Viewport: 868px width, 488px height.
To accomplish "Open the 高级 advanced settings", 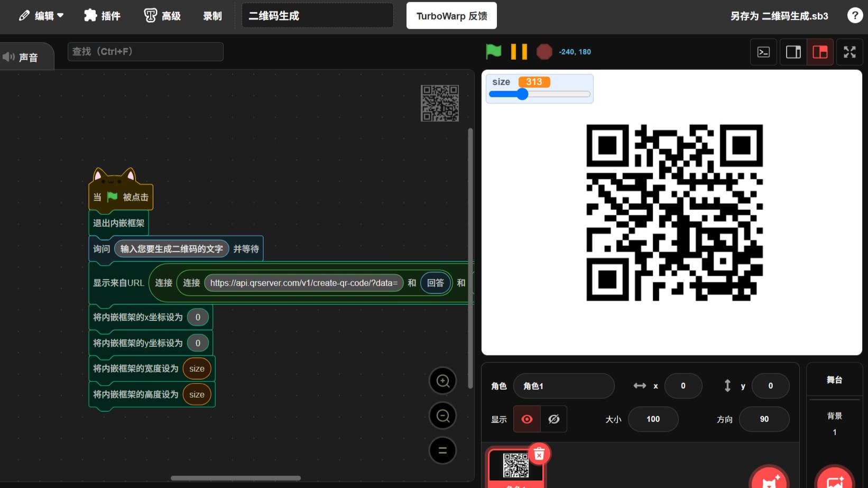I will coord(162,16).
